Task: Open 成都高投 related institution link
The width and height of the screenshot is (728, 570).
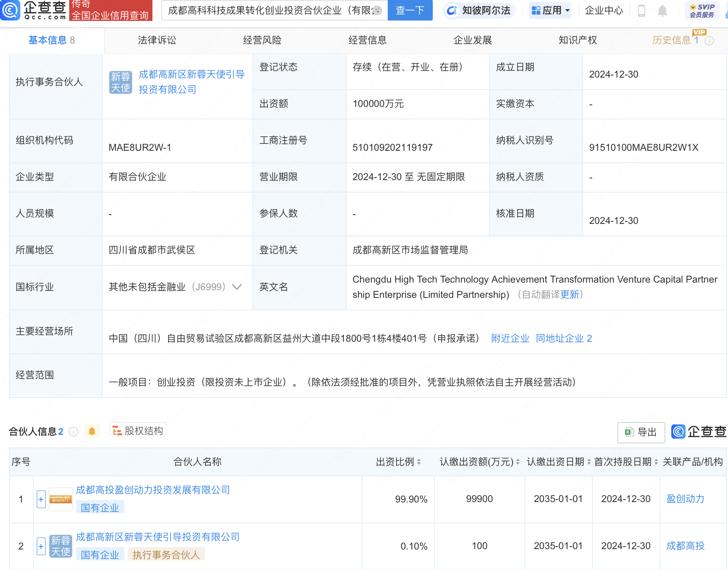Action: [685, 546]
